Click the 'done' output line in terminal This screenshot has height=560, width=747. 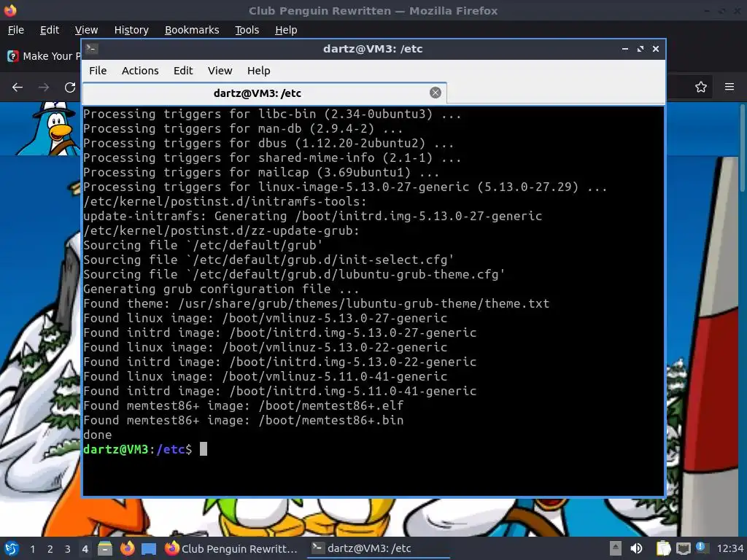click(97, 435)
